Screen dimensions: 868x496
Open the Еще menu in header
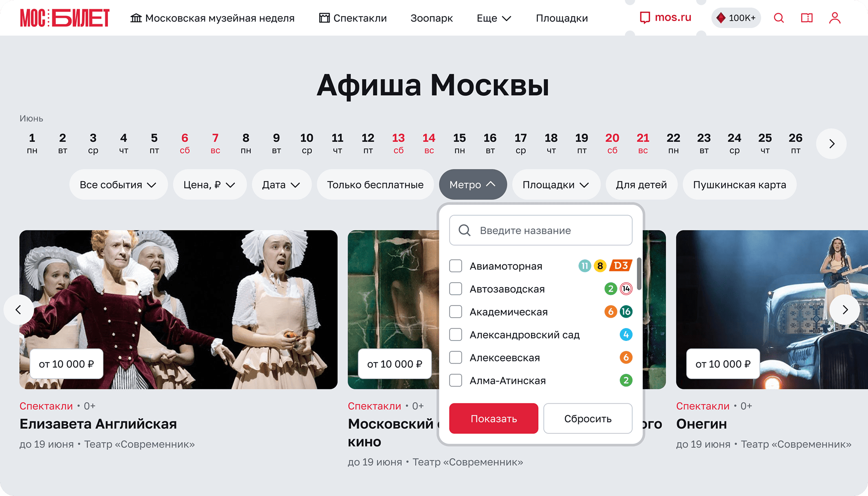(494, 18)
